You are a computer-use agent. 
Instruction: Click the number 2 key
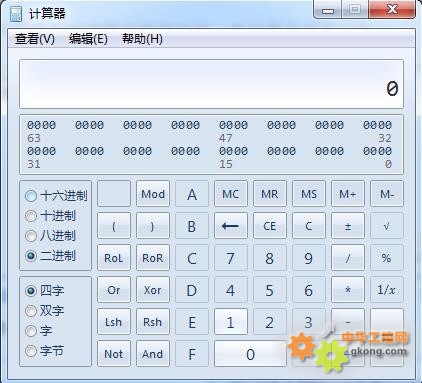pyautogui.click(x=270, y=322)
